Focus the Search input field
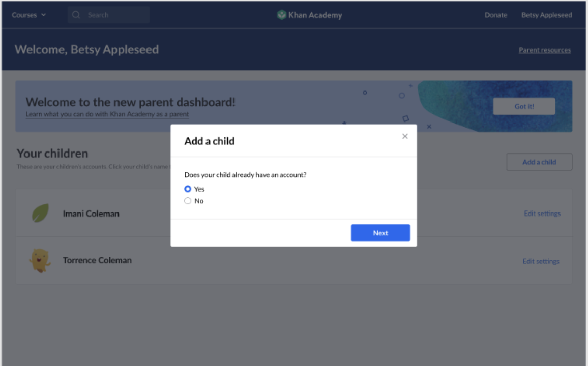 pyautogui.click(x=108, y=15)
